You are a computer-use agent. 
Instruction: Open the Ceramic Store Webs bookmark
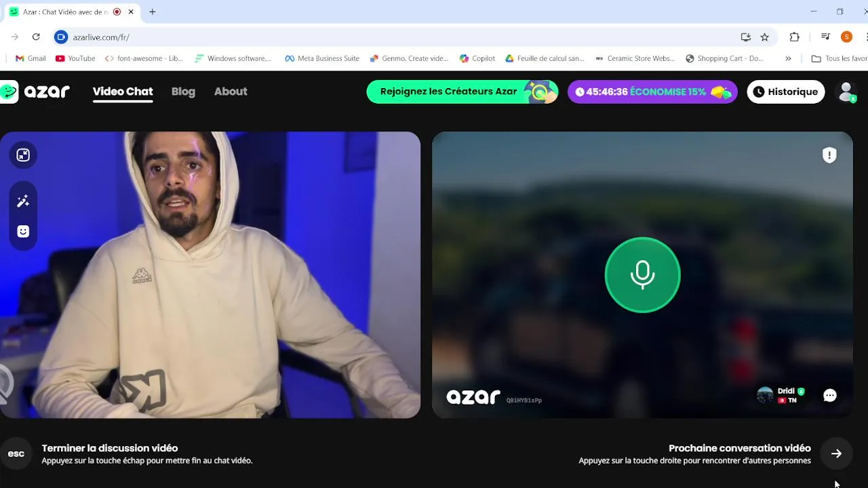(x=635, y=58)
